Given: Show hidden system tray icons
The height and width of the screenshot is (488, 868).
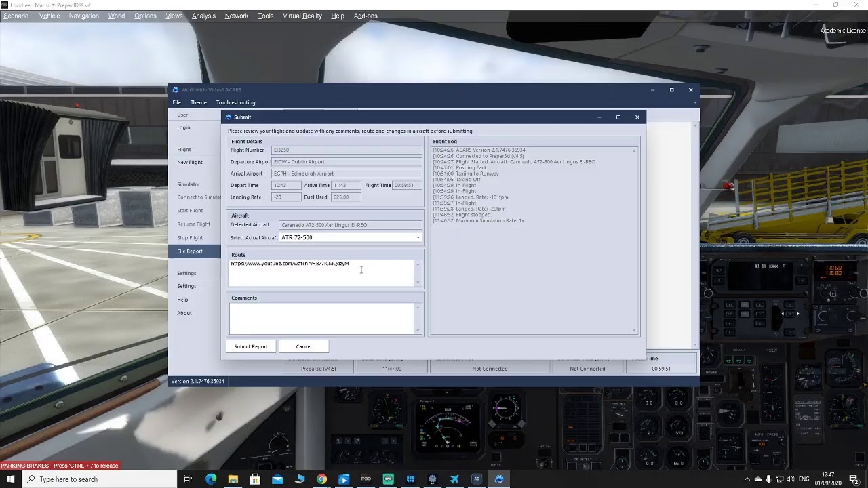Looking at the screenshot, I should [747, 479].
